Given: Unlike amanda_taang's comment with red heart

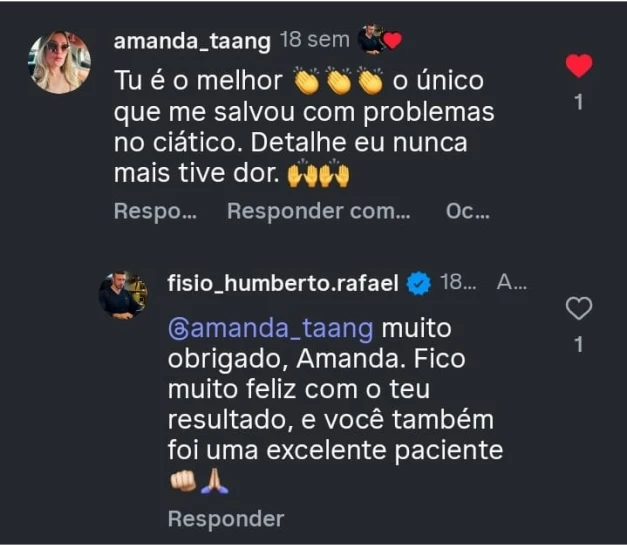Looking at the screenshot, I should (x=579, y=67).
